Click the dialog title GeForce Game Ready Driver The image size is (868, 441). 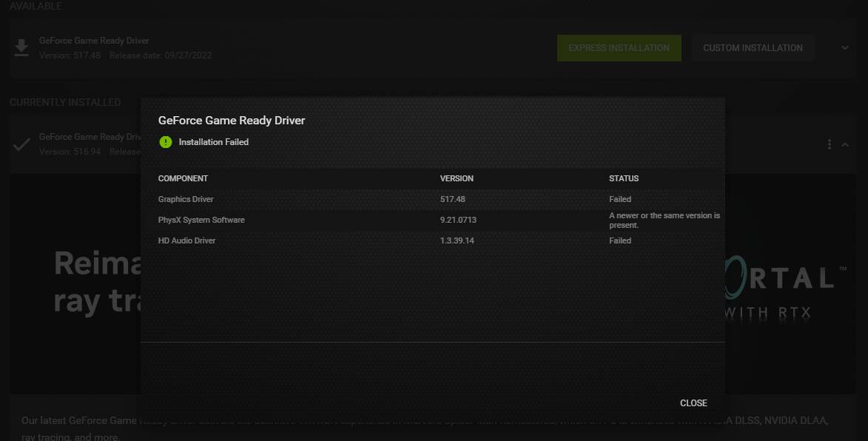pyautogui.click(x=232, y=121)
